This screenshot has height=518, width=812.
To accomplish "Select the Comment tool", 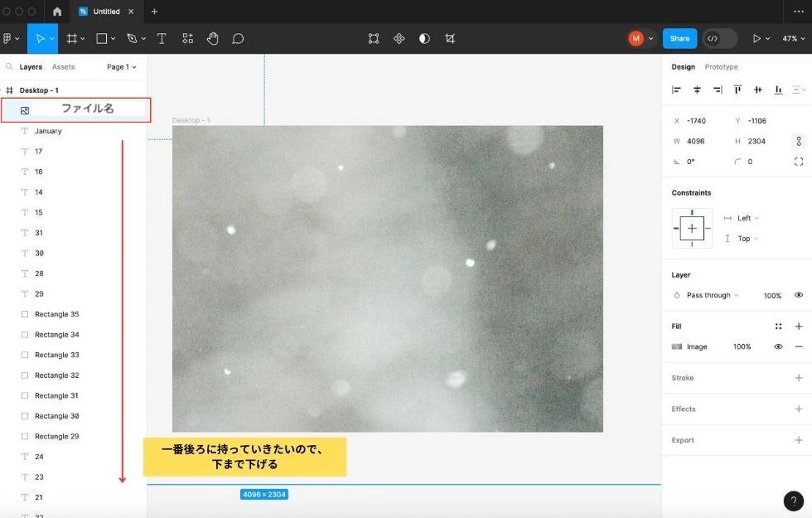I will coord(238,39).
